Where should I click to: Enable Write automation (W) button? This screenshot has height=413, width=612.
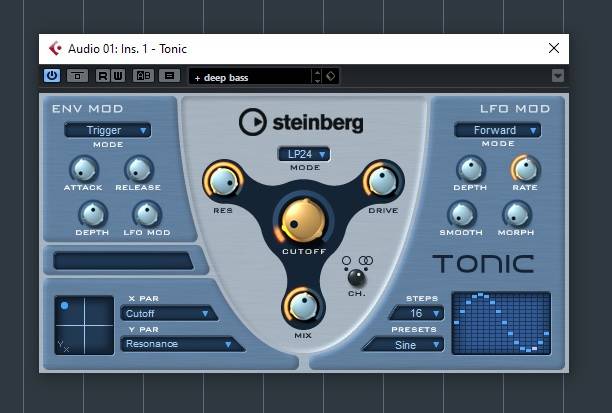coord(118,75)
